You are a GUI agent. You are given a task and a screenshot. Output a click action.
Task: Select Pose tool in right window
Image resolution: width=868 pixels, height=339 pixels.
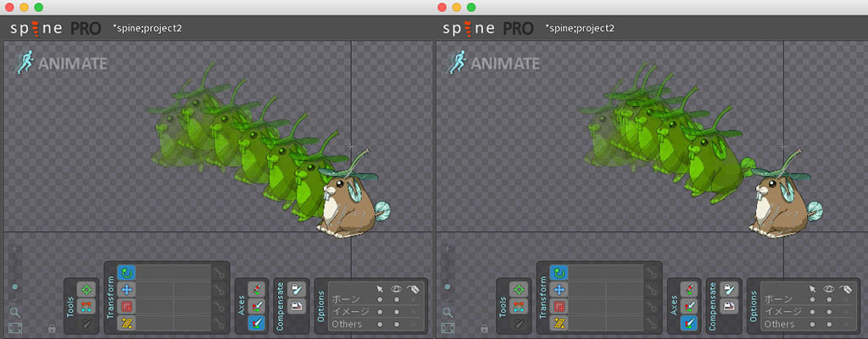[x=518, y=289]
